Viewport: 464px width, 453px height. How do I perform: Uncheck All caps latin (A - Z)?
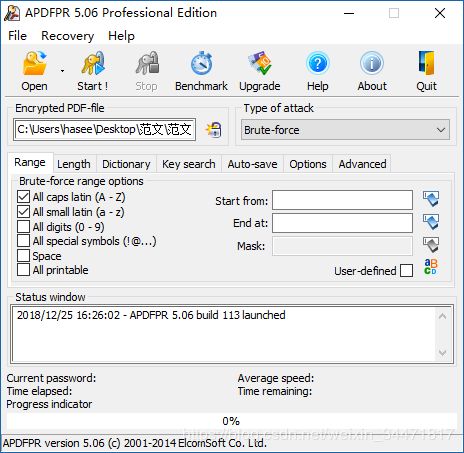click(x=23, y=197)
